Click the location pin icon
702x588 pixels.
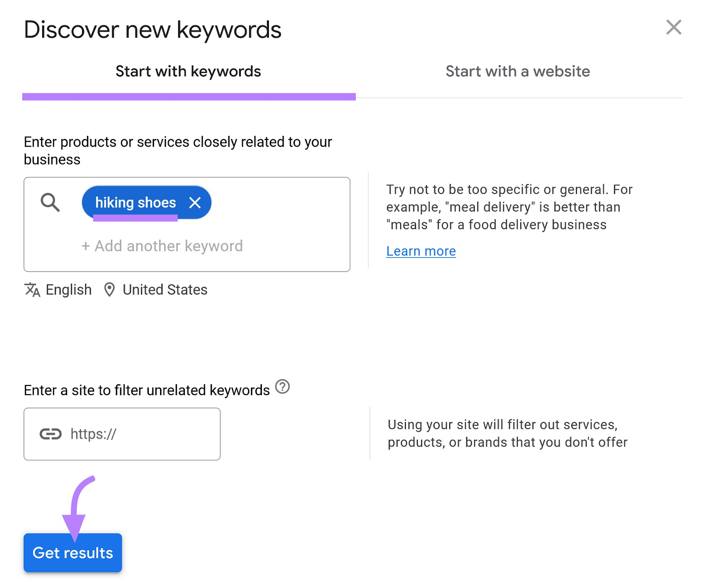[x=109, y=290]
